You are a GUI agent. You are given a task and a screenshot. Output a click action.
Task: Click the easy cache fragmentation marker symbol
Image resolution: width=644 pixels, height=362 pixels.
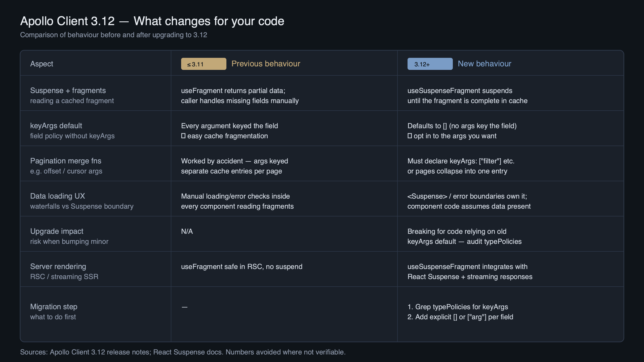(183, 136)
